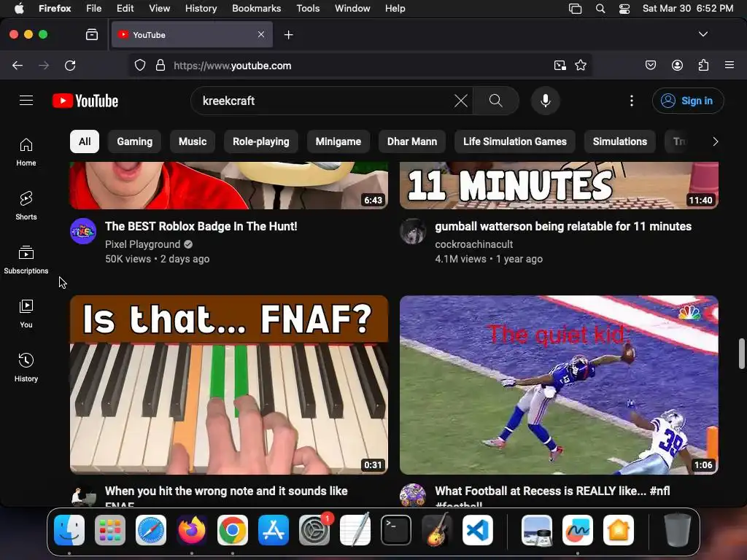Select the Dhar Mann filter chip

point(412,141)
